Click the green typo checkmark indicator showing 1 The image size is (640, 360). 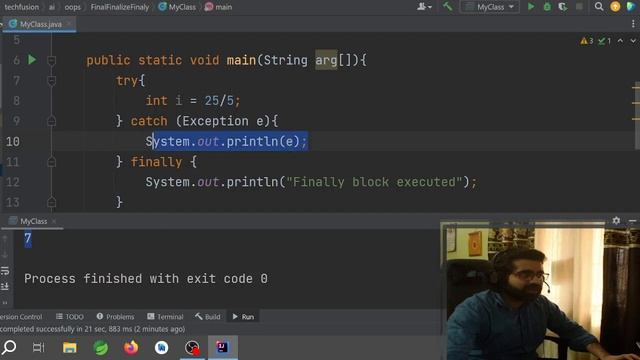point(604,41)
